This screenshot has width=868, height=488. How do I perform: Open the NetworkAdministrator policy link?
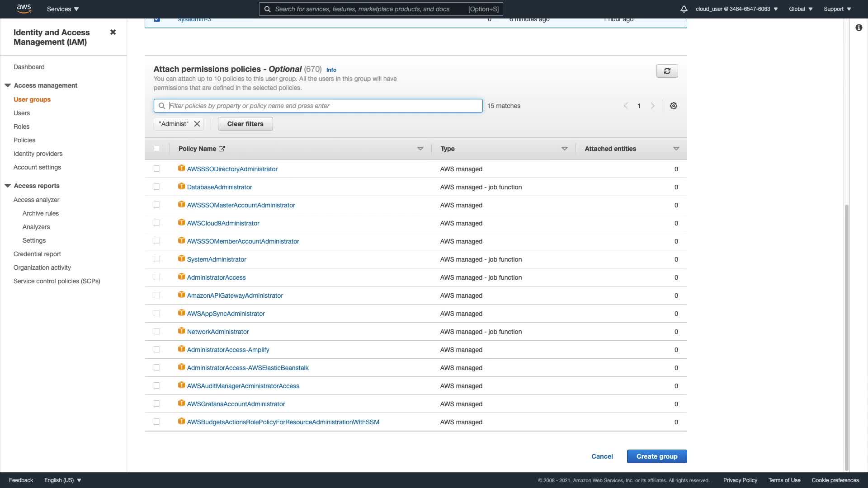click(218, 332)
